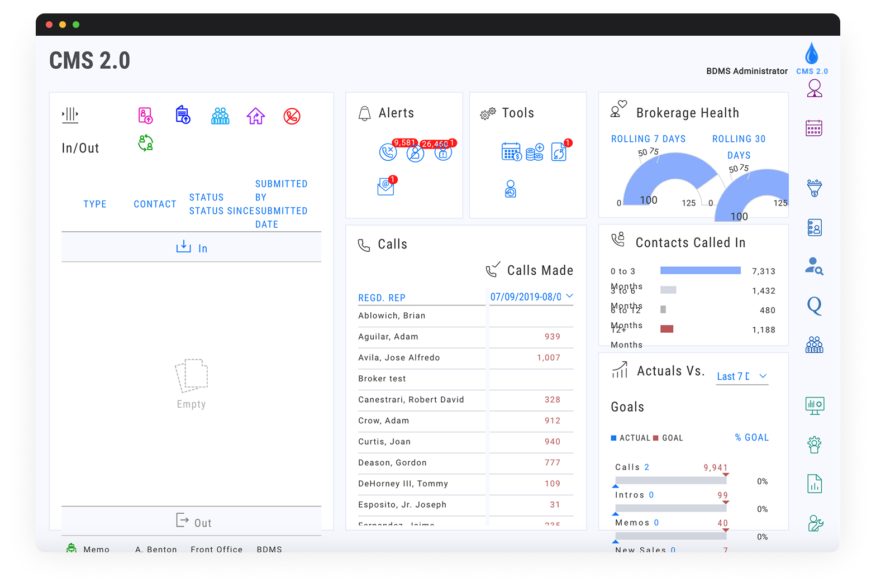Select the Esposito, Jr. Joseph row

click(x=466, y=505)
